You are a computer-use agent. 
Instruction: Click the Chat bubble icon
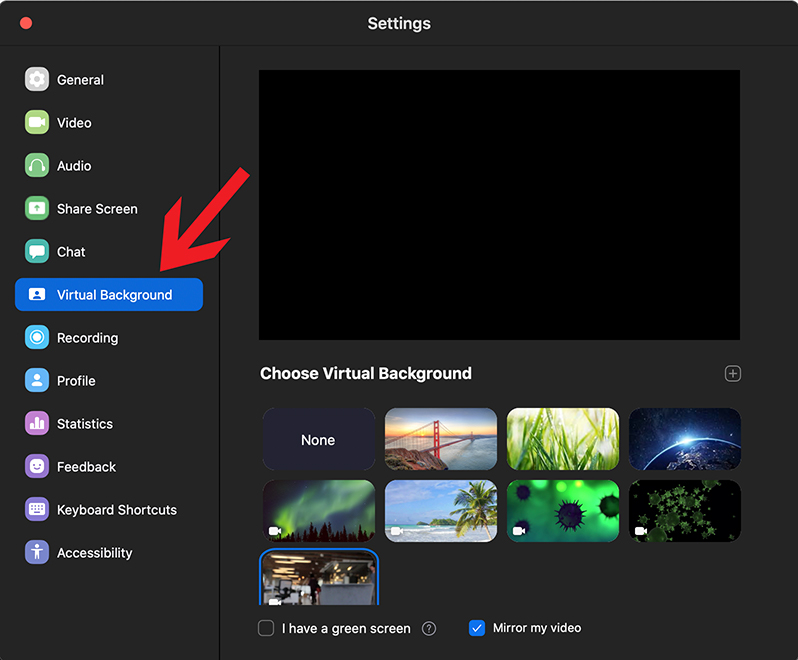(x=37, y=252)
